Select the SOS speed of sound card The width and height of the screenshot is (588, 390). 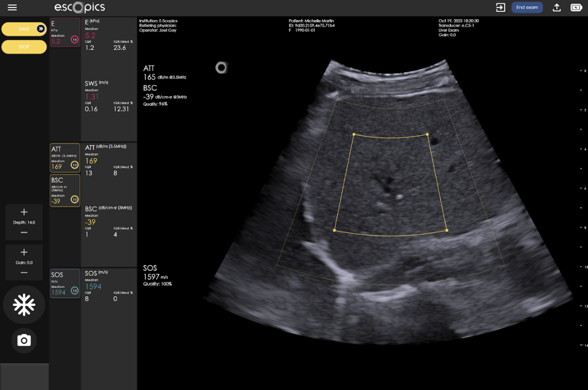point(65,284)
